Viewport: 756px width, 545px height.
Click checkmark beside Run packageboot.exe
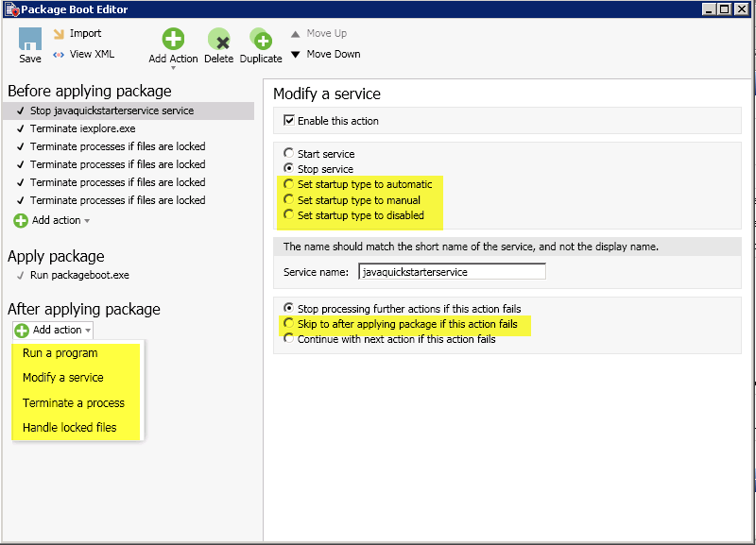coord(20,275)
